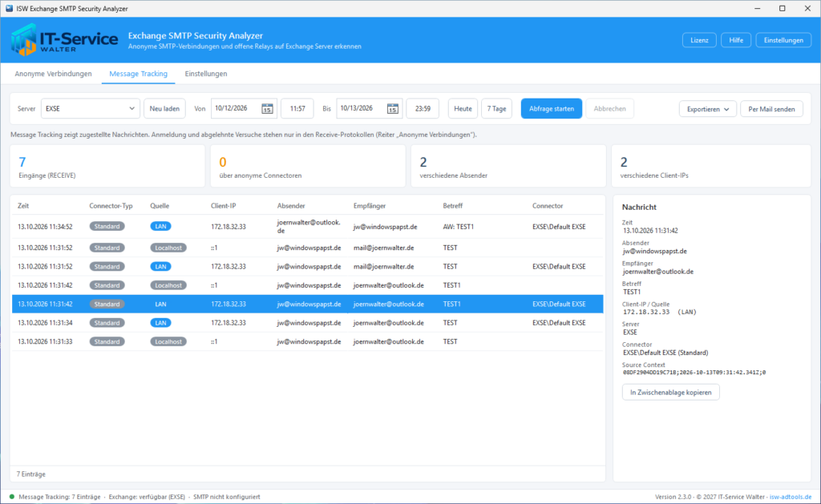Click the über anonyme Connectoren card

308,166
